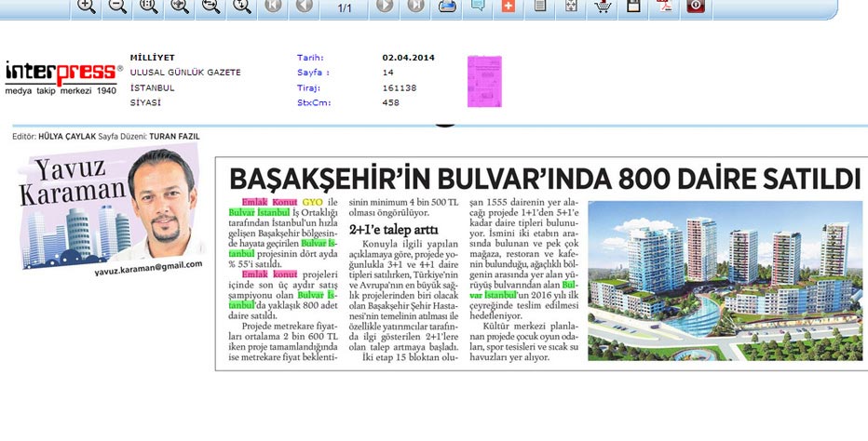Open the comment speech bubble tool
This screenshot has height=441, width=868.
pyautogui.click(x=478, y=6)
